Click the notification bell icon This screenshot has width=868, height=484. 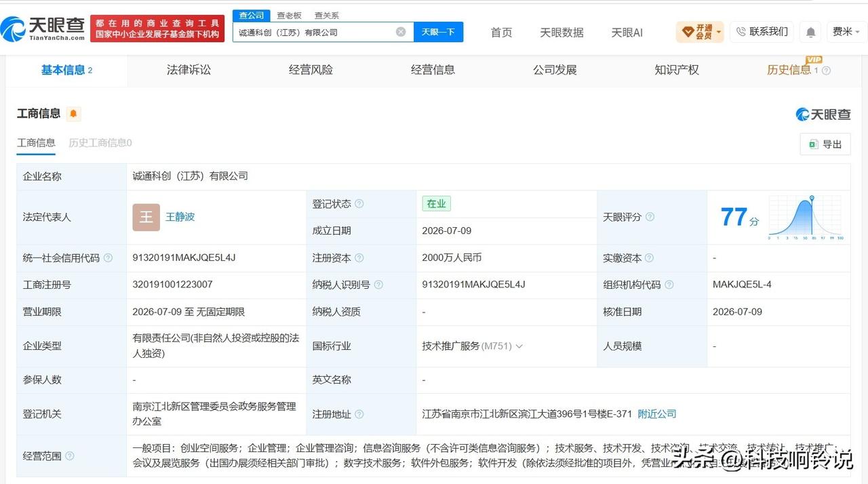[x=810, y=32]
